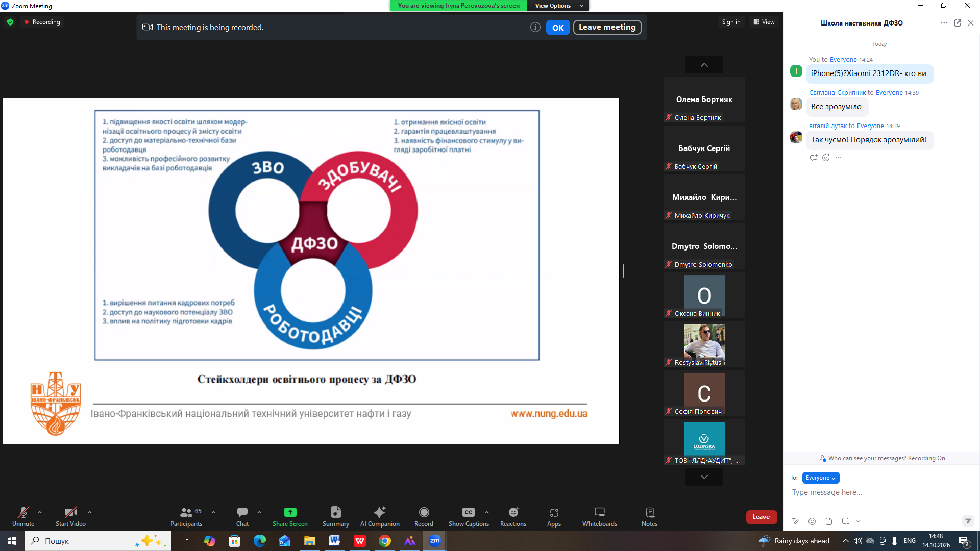Open Apps in Zoom toolbar
This screenshot has height=551, width=980.
554,516
